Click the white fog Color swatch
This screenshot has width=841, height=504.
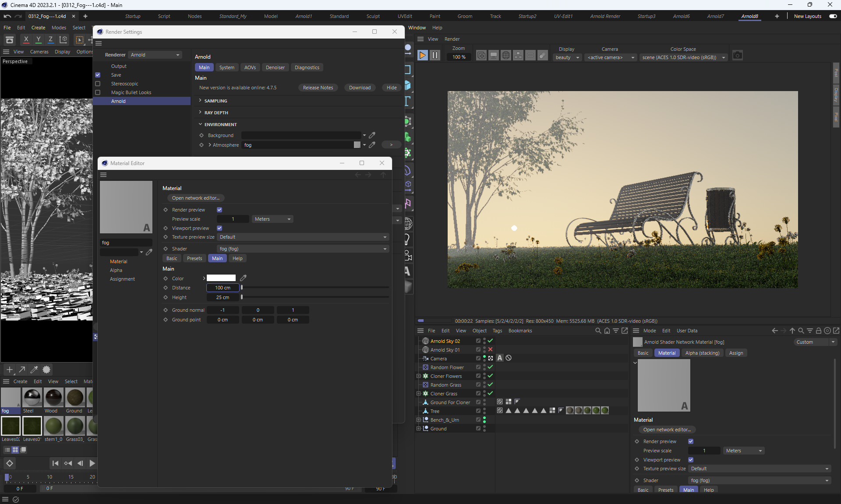point(221,278)
